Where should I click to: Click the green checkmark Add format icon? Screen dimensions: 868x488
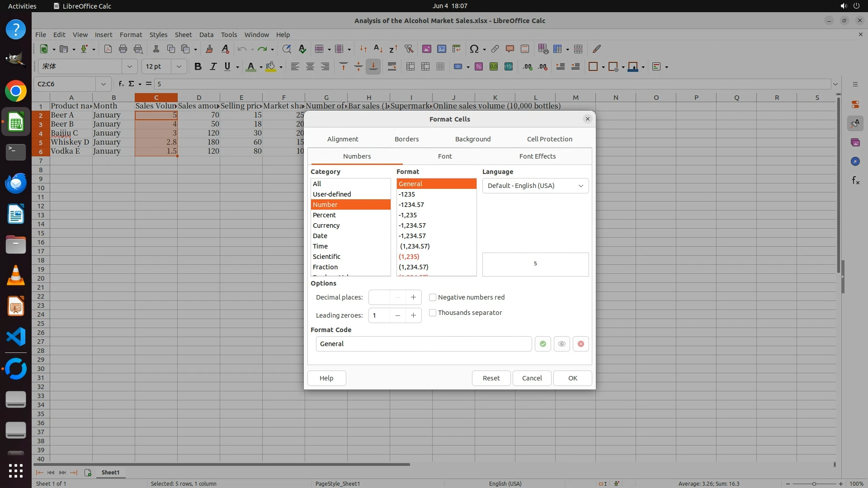tap(542, 344)
